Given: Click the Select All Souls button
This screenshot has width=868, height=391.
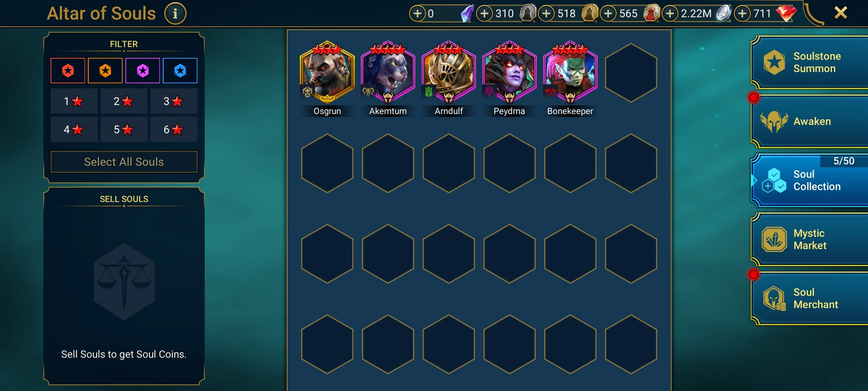Looking at the screenshot, I should tap(124, 162).
